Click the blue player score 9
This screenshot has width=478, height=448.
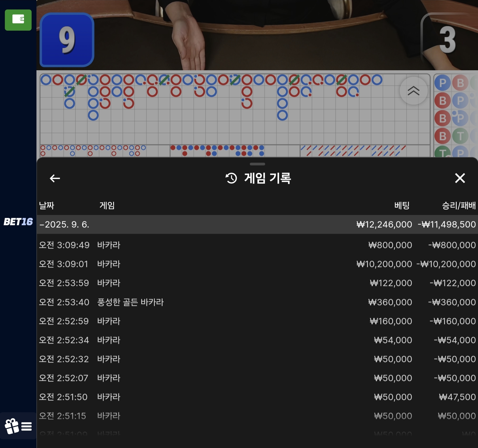(x=67, y=40)
